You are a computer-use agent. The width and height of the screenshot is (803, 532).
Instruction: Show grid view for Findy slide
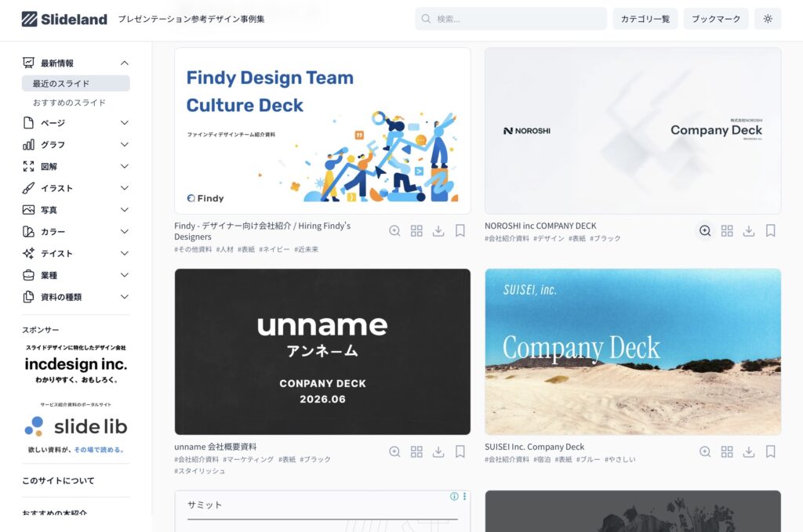click(416, 230)
